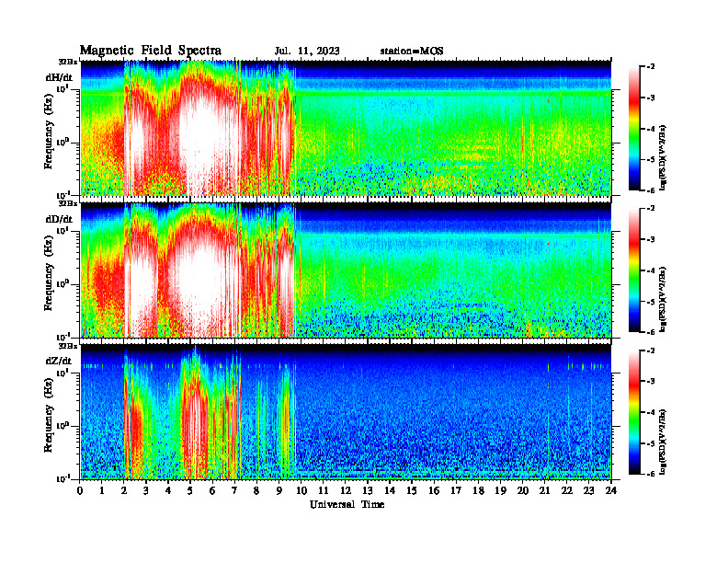This screenshot has height=563, width=728.
Task: Click the "dZ/dt" panel label
Action: 59,361
